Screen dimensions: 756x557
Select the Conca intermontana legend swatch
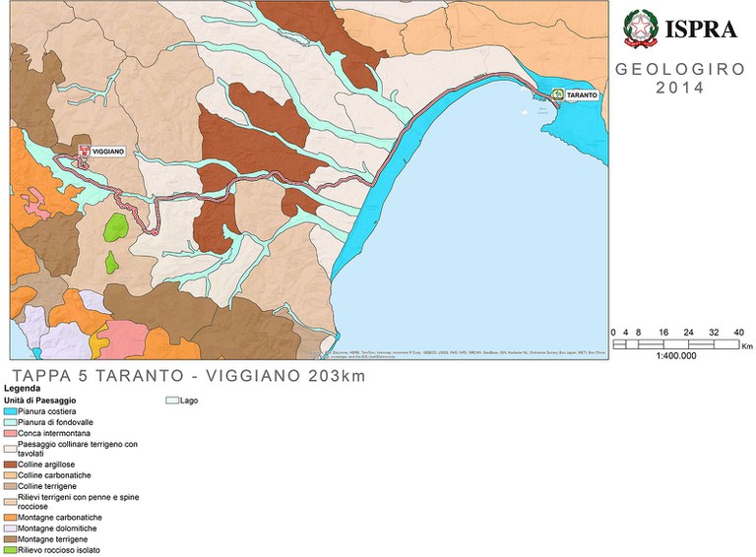10,432
